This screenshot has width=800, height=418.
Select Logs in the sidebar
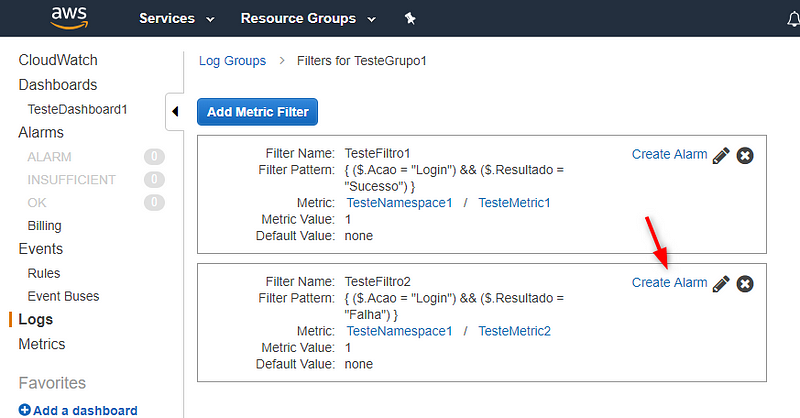pos(36,319)
